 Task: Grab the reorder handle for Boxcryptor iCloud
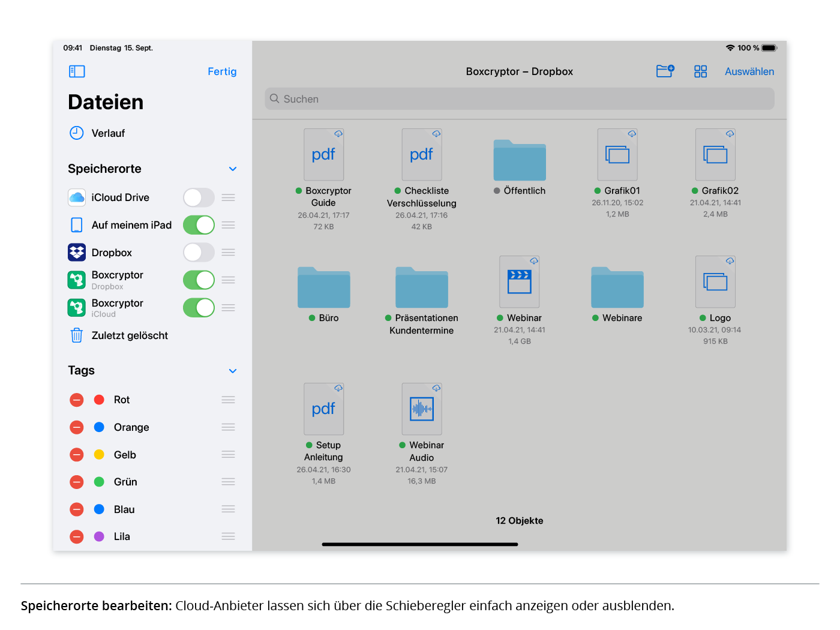point(228,308)
